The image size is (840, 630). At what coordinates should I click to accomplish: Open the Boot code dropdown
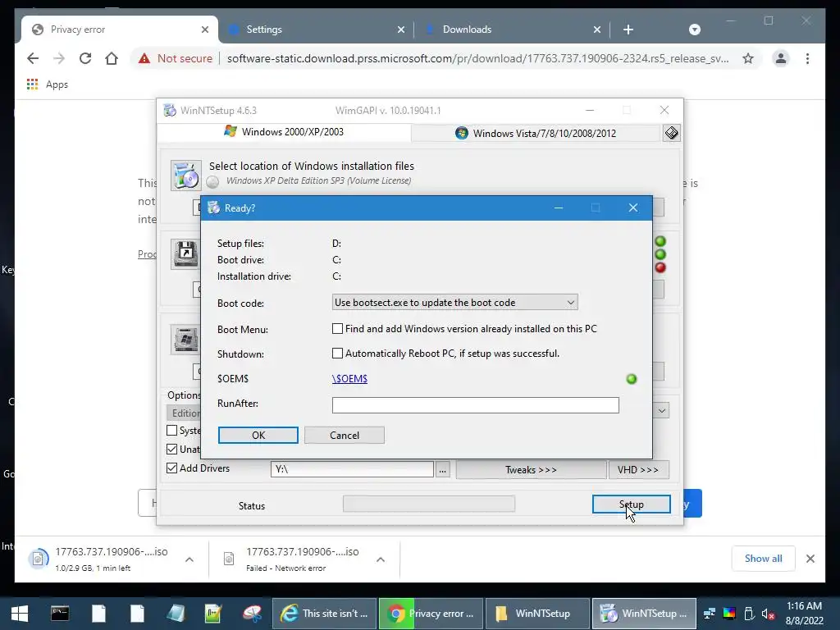coord(454,302)
